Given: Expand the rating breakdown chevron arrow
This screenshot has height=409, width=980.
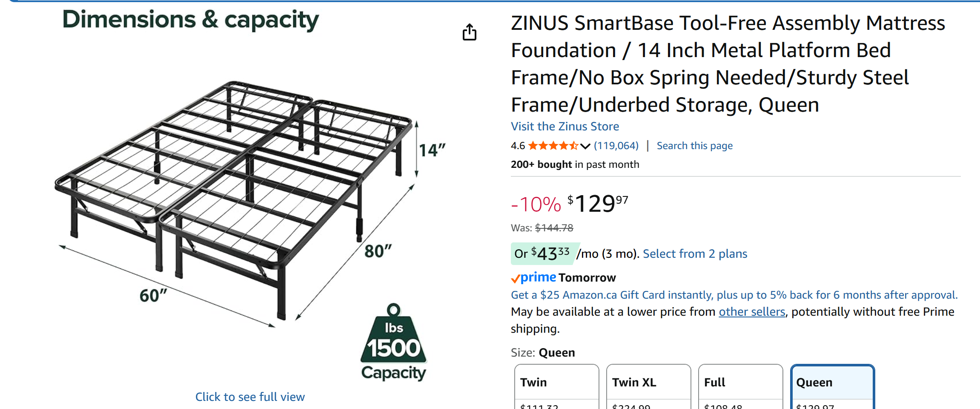Looking at the screenshot, I should click(585, 146).
